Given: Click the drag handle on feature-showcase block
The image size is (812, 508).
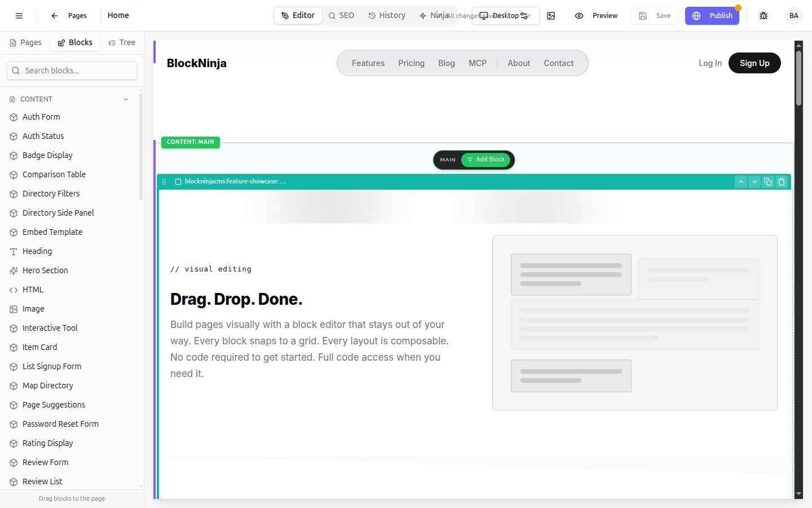Looking at the screenshot, I should tap(164, 182).
